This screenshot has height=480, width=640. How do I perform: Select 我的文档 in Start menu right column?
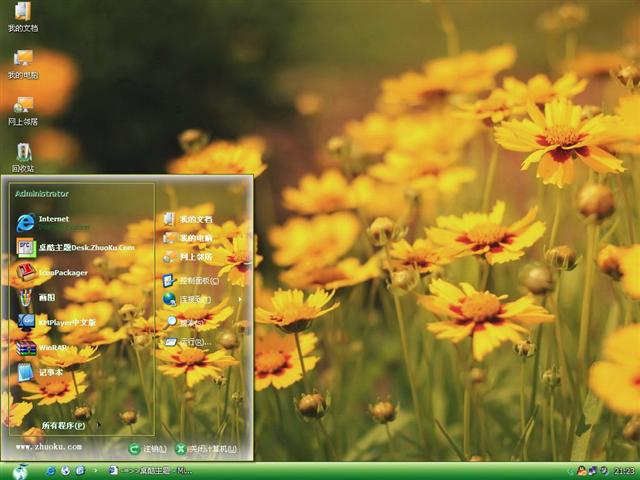click(188, 219)
